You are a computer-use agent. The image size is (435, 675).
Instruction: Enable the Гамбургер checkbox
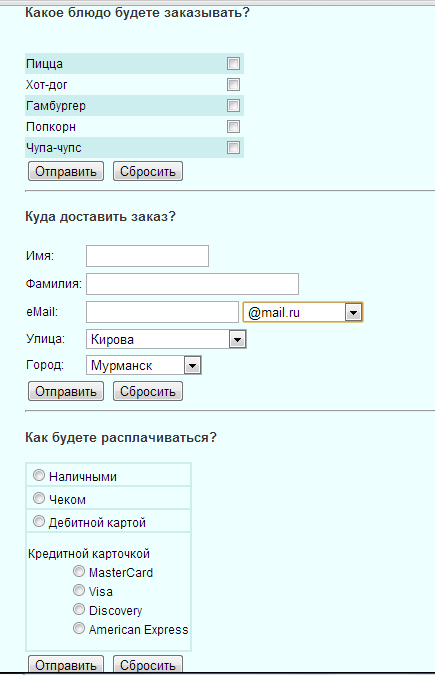pos(233,105)
